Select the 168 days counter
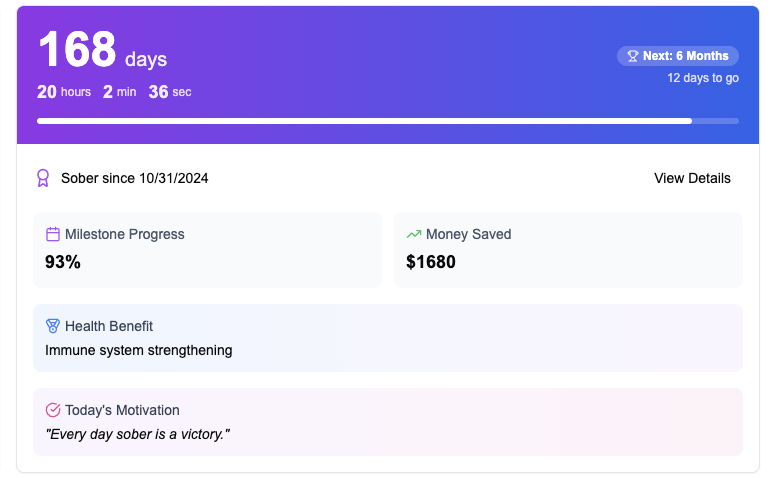Image resolution: width=778 pixels, height=478 pixels. coord(102,52)
